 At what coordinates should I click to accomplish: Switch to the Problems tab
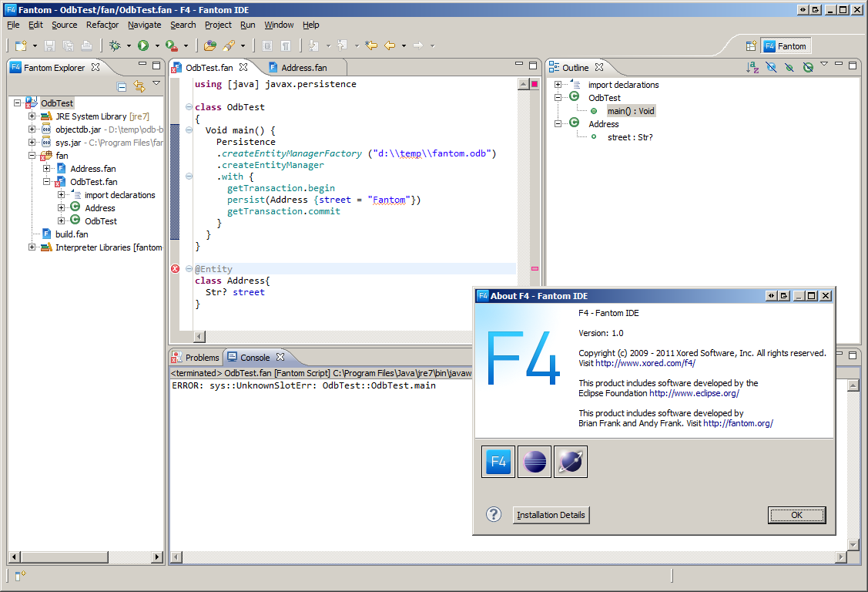click(196, 358)
